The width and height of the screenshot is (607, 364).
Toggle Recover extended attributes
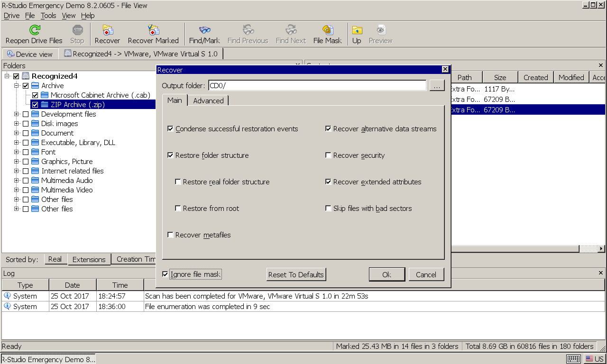click(x=328, y=182)
